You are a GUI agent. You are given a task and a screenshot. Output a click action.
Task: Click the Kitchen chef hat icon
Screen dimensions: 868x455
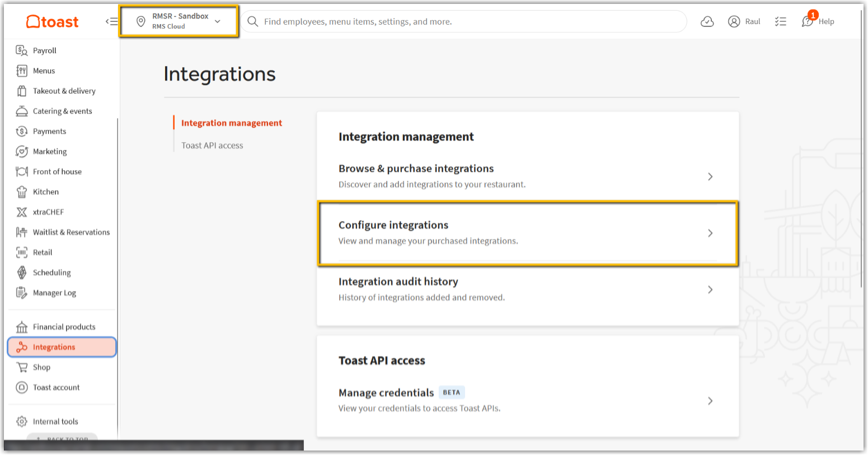point(22,191)
